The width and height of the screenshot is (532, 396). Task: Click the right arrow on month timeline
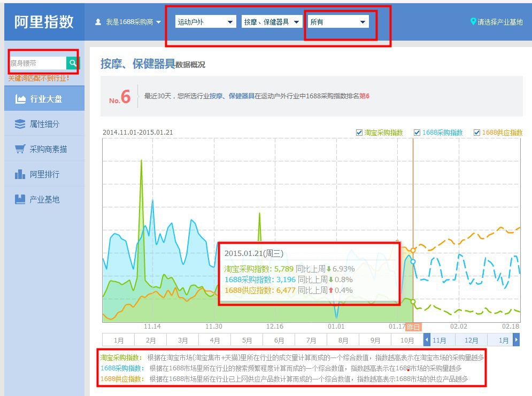click(516, 340)
